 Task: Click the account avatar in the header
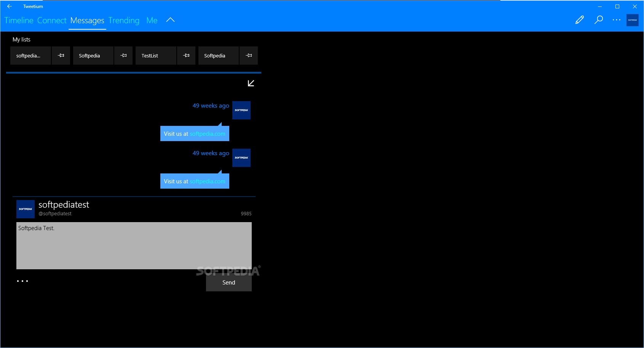tap(633, 20)
